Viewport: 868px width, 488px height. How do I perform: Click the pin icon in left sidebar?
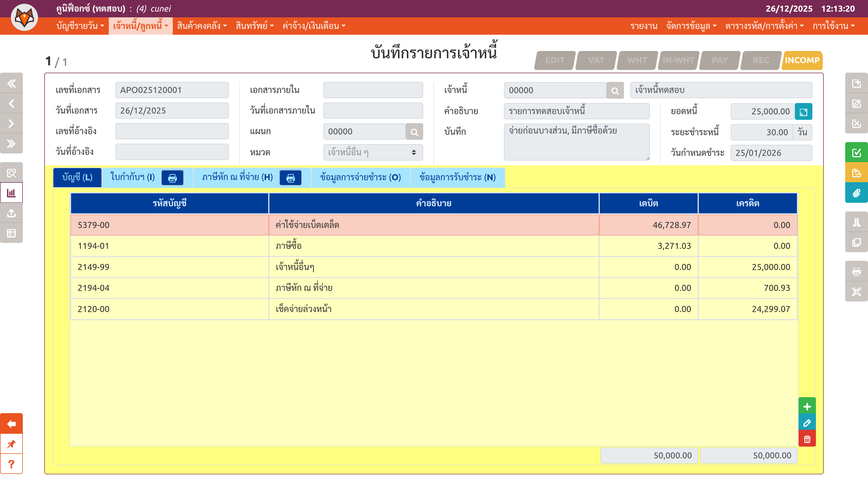click(x=11, y=444)
